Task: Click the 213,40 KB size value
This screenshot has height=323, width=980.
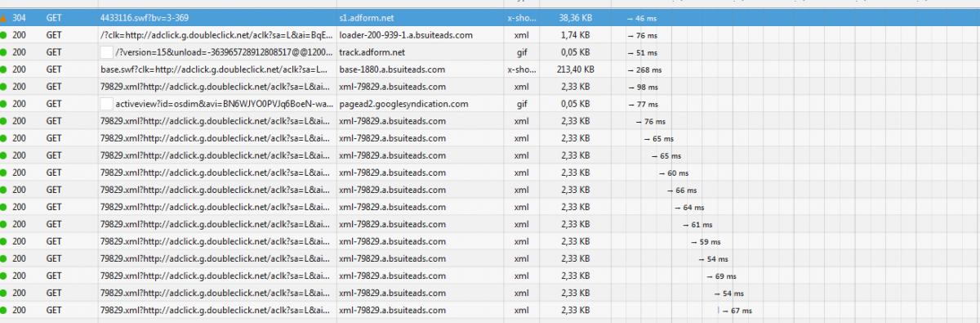Action: pos(575,70)
